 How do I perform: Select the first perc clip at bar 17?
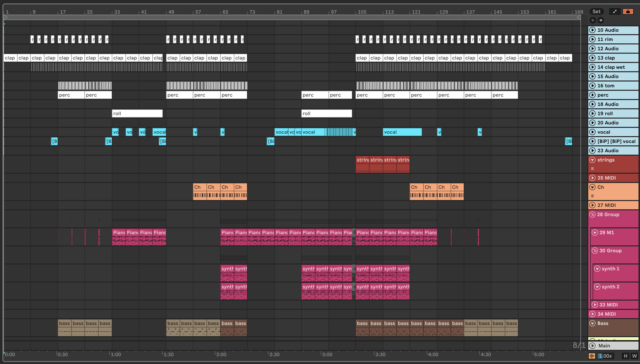tap(71, 95)
